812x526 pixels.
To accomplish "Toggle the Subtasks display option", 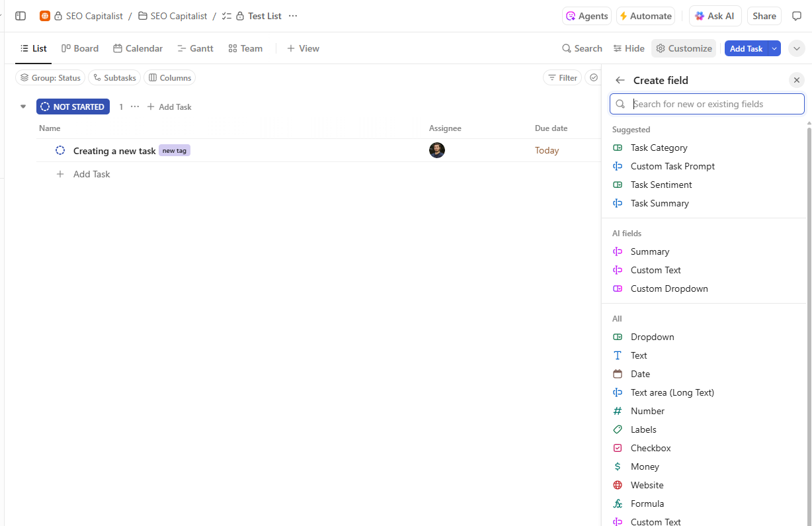I will click(x=114, y=77).
